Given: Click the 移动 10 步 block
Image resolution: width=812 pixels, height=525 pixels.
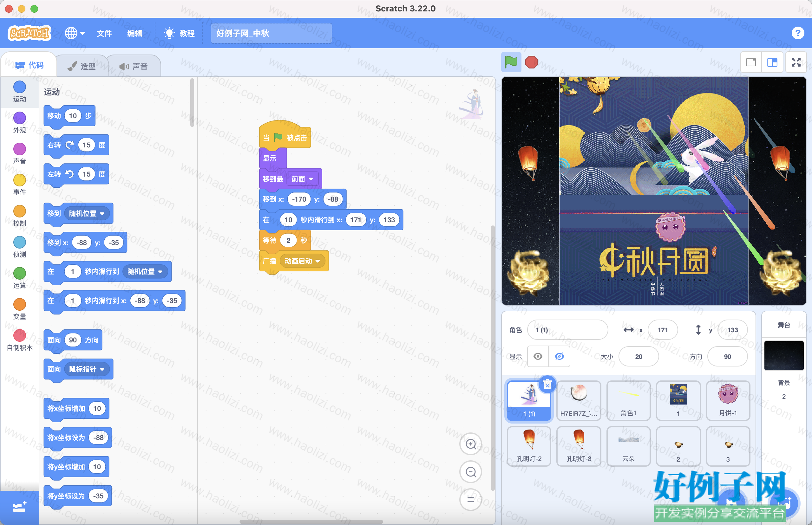Looking at the screenshot, I should pos(69,116).
